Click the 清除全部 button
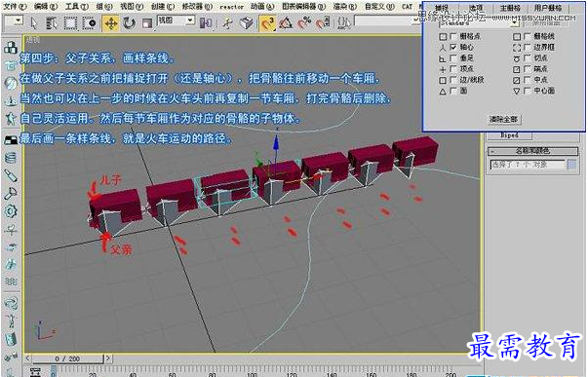The image size is (588, 377). tap(503, 119)
